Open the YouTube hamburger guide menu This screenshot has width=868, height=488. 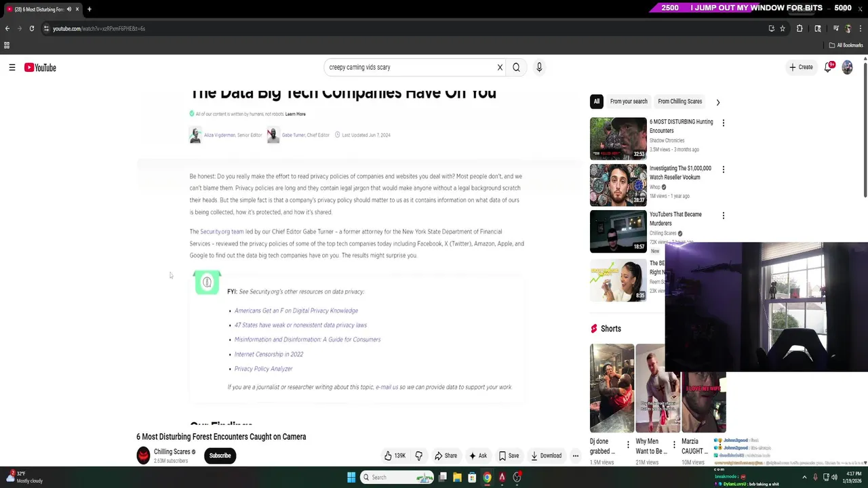point(12,67)
